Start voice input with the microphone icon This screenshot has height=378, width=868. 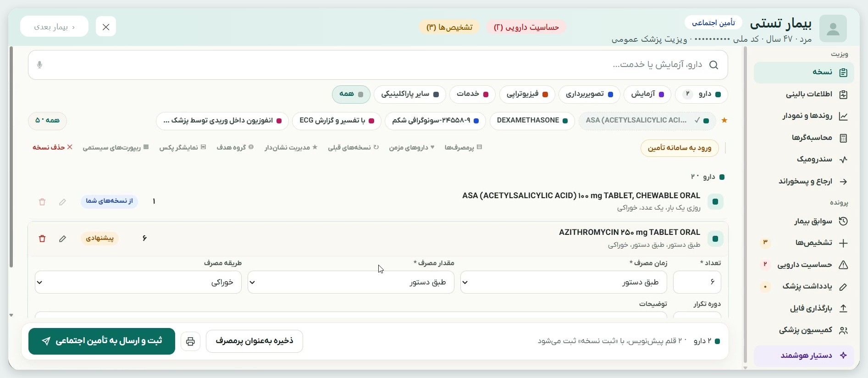(39, 65)
